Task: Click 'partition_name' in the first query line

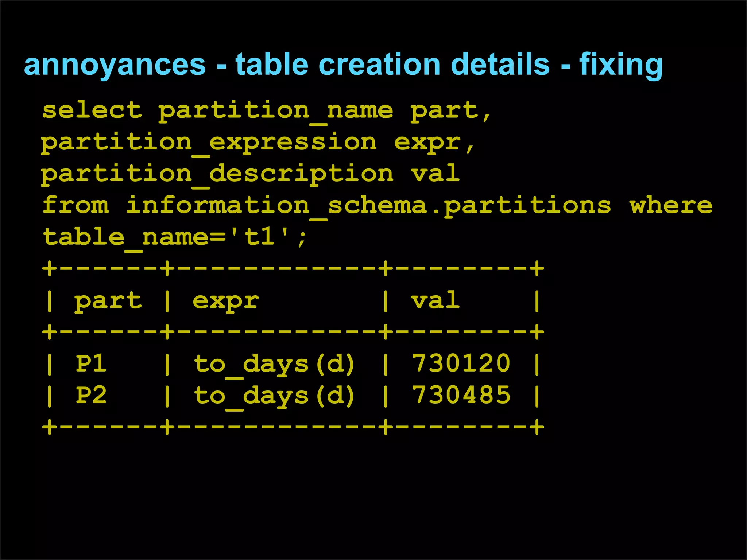Action: tap(275, 111)
